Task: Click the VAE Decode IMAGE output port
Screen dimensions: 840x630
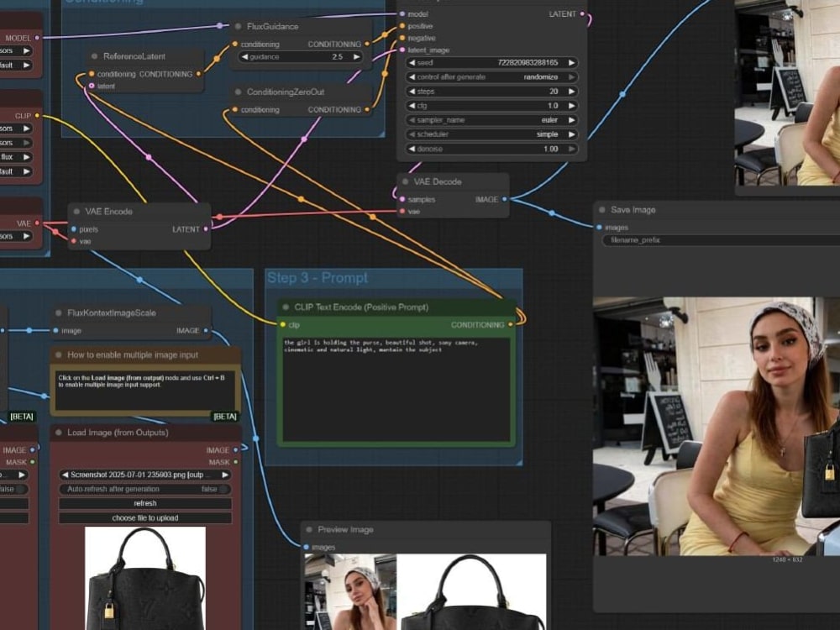Action: [505, 199]
